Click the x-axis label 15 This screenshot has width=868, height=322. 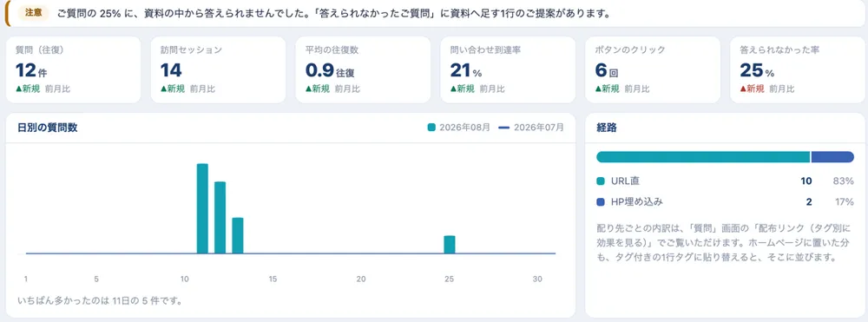click(273, 279)
